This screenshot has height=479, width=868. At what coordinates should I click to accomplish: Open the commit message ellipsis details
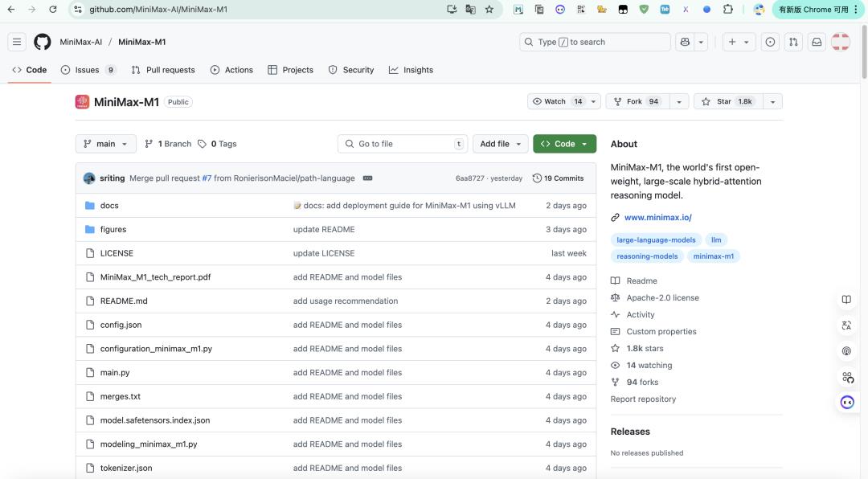[367, 178]
